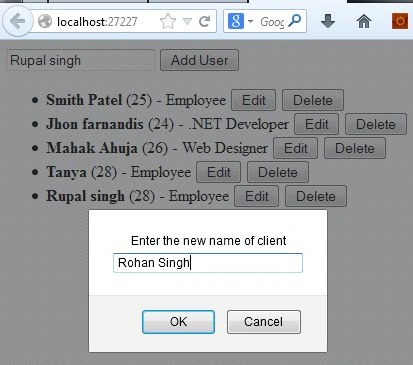Confirm the prompt with OK
413x365 pixels.
tap(178, 322)
